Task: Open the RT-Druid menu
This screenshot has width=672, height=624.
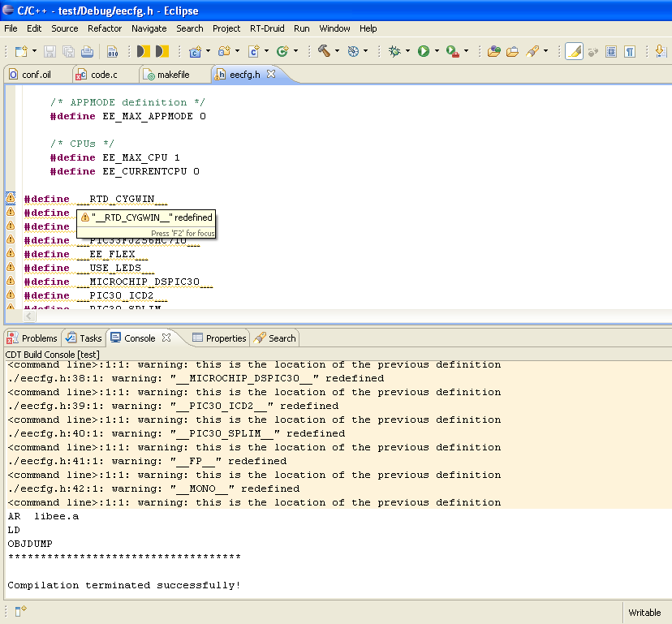Action: (x=267, y=28)
